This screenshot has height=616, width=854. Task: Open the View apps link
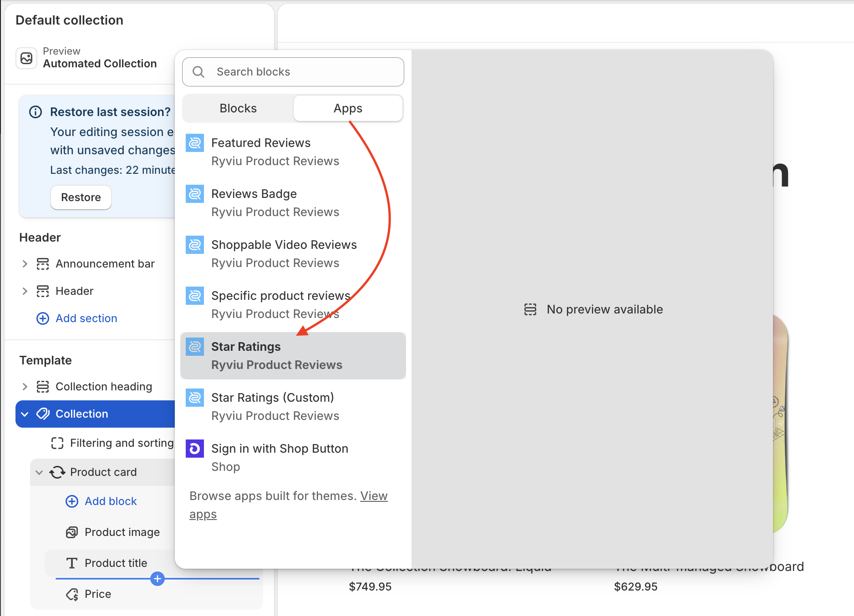click(x=289, y=505)
